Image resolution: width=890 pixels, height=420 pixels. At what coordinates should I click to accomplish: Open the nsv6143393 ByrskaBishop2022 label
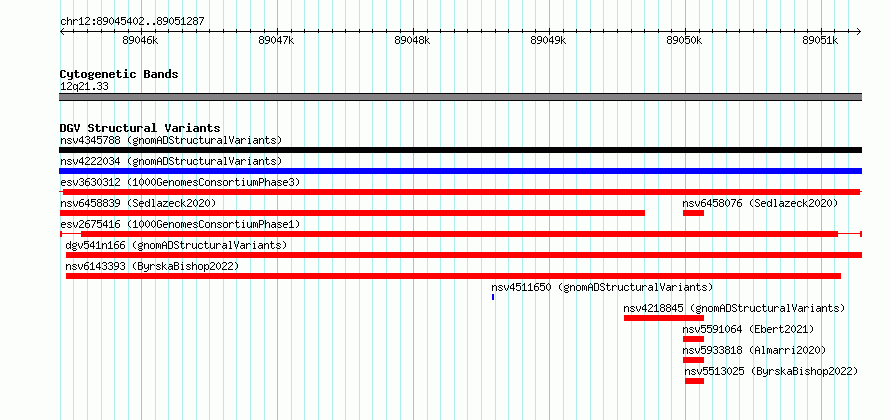152,266
